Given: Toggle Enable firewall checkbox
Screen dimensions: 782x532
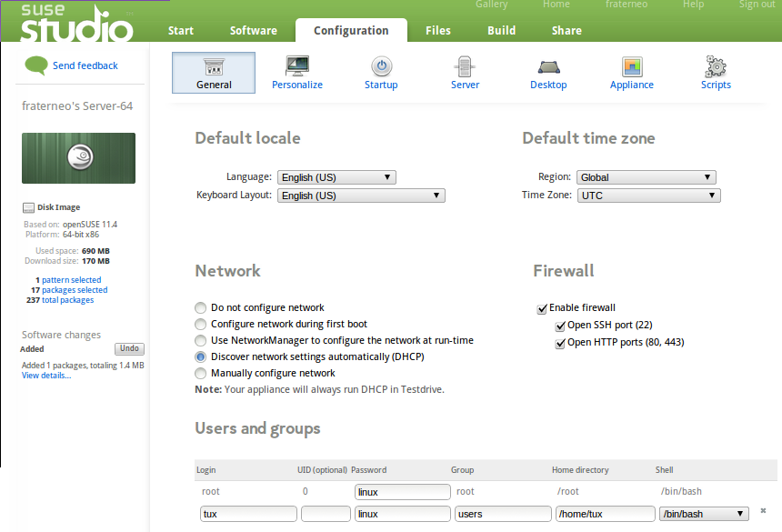Looking at the screenshot, I should pos(542,308).
